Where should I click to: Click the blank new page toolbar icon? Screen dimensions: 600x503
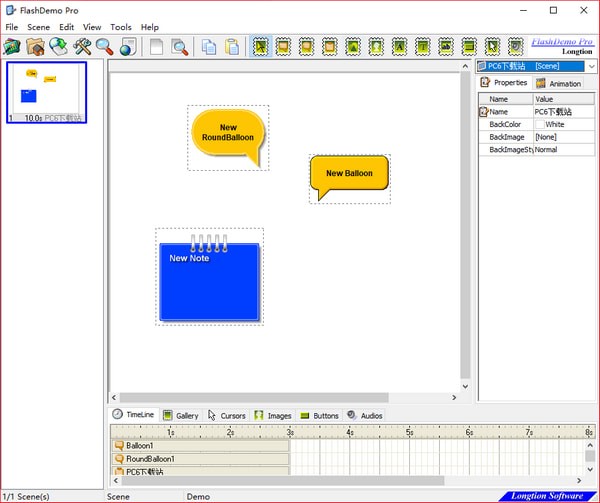pos(155,46)
